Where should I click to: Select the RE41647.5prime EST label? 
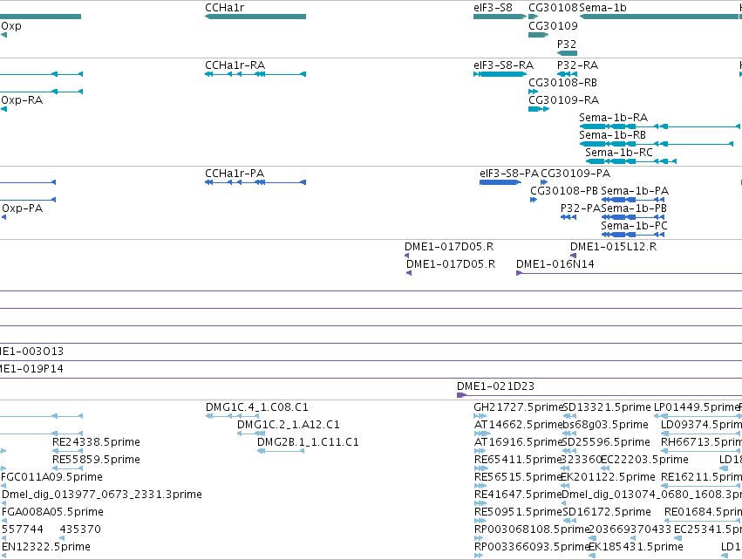518,495
